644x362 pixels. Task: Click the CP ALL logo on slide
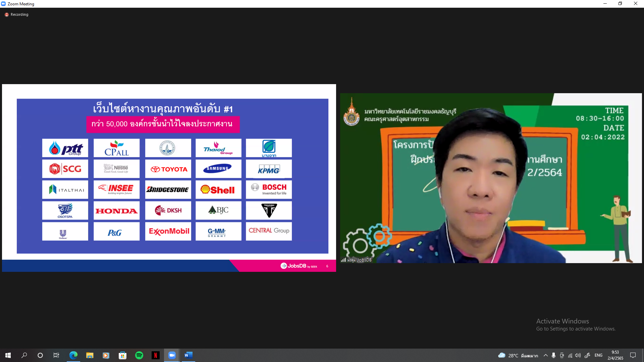[x=116, y=148]
